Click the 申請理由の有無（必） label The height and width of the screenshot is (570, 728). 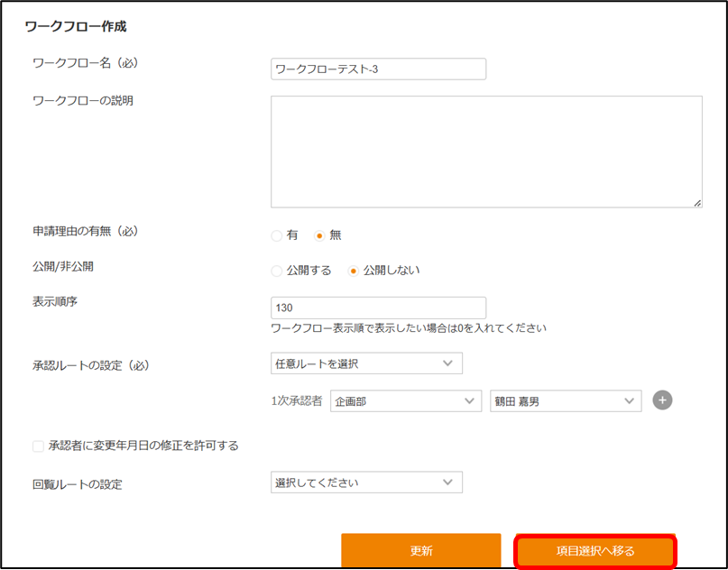click(x=86, y=231)
